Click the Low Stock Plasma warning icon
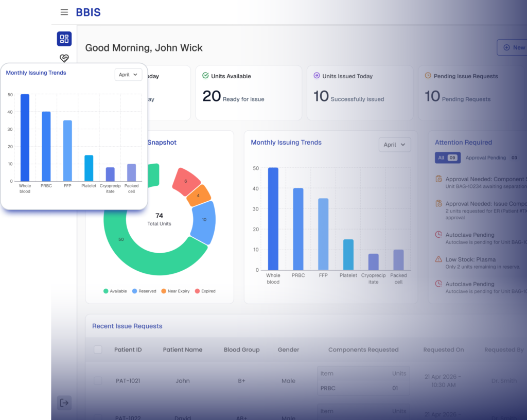Image resolution: width=527 pixels, height=420 pixels. [x=438, y=259]
